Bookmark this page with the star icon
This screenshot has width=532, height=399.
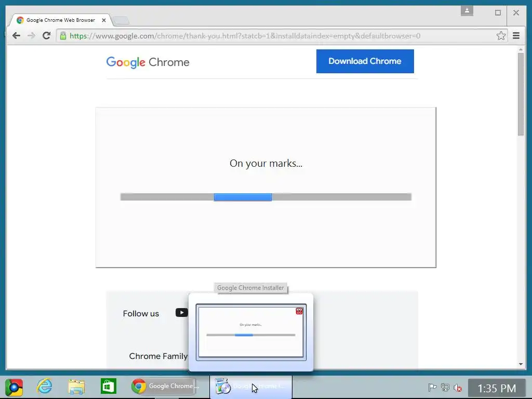[x=501, y=36]
